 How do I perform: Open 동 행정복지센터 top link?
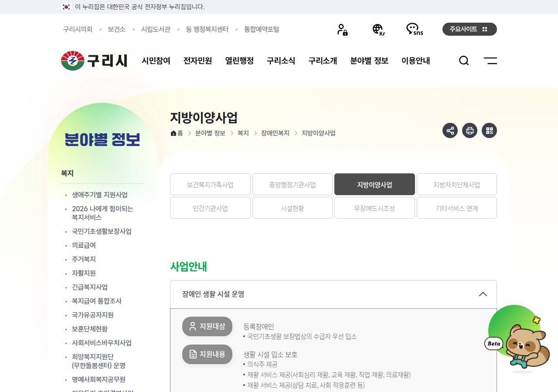tap(207, 29)
